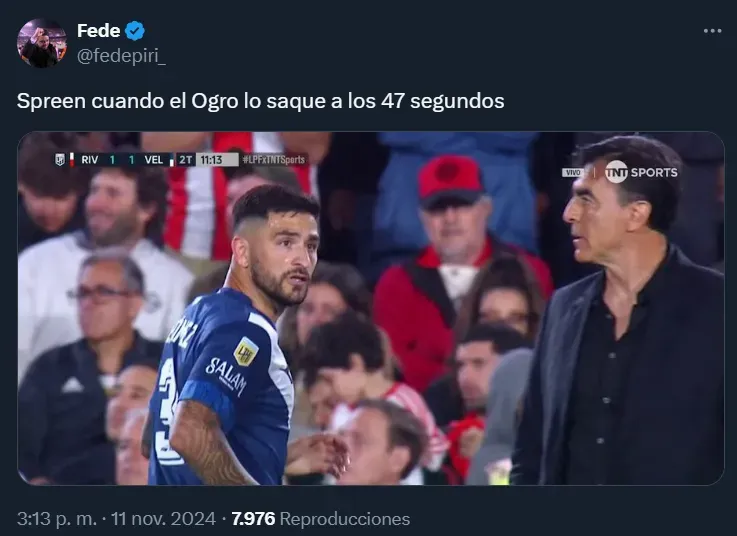The width and height of the screenshot is (737, 536).
Task: Open Fede's round profile avatar
Action: click(42, 43)
